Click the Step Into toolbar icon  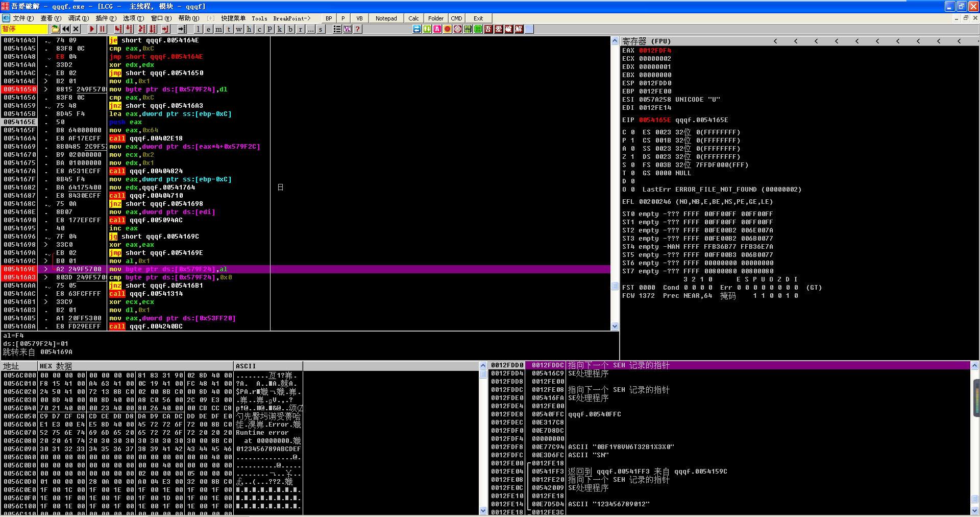[118, 29]
